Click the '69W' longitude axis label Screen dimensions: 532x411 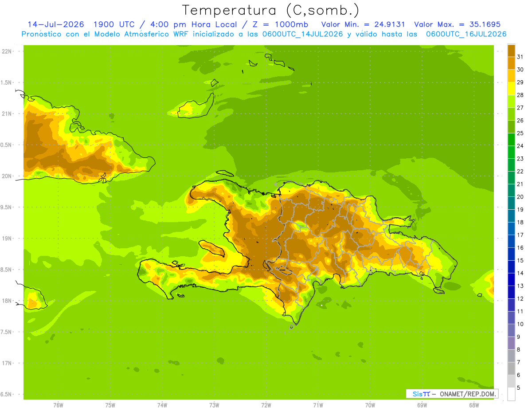pyautogui.click(x=422, y=405)
